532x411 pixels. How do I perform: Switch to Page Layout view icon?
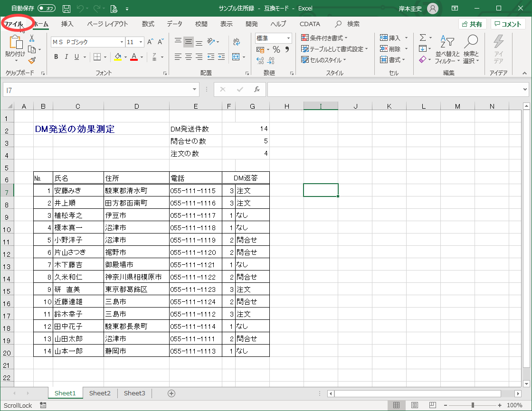414,405
